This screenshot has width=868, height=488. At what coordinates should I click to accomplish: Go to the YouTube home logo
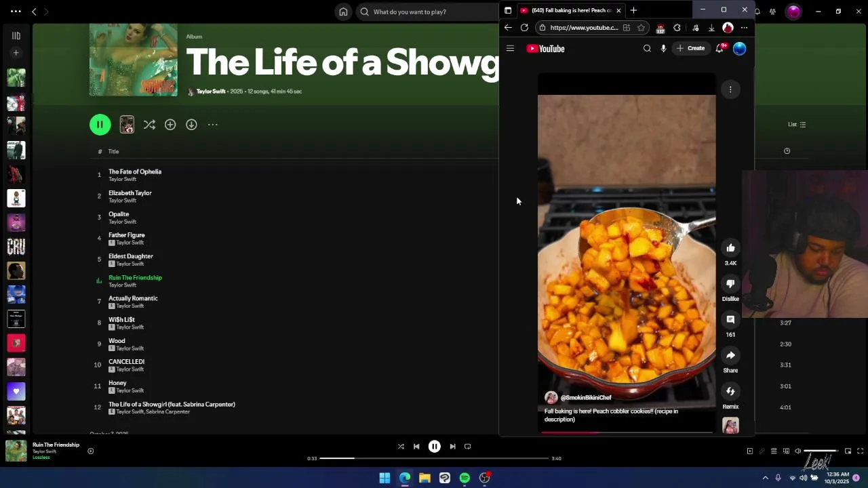(x=546, y=49)
